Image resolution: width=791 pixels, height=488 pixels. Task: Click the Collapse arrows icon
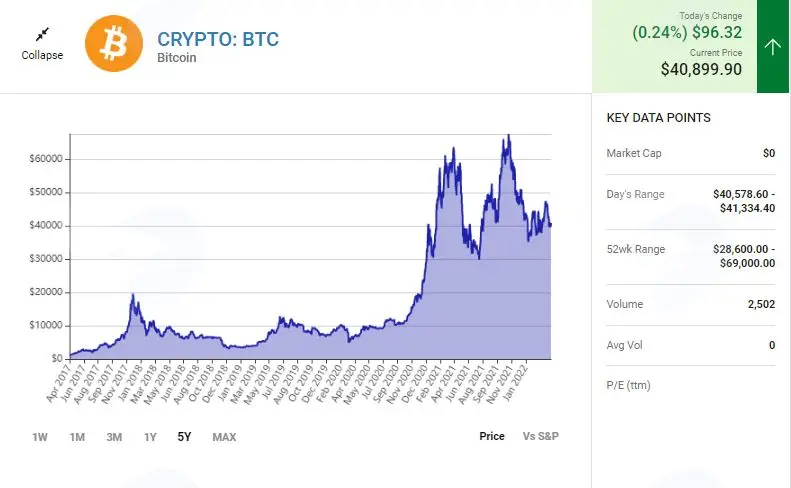pos(42,34)
